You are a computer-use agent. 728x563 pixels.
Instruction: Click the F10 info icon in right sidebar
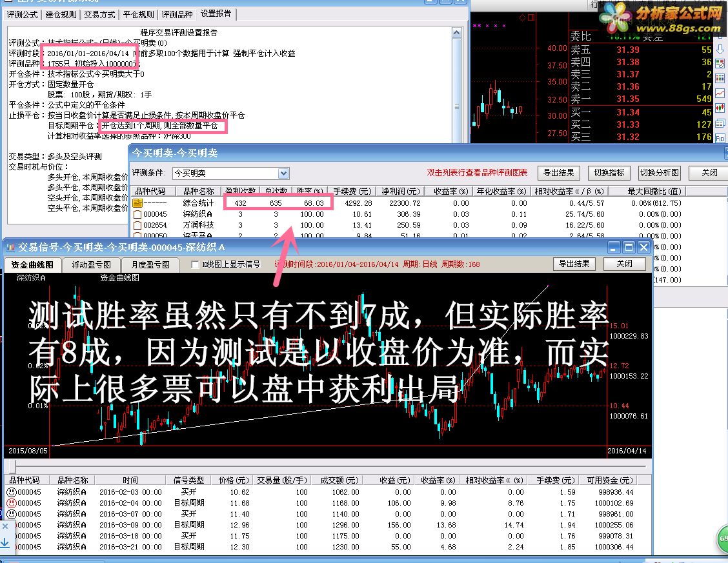[720, 138]
